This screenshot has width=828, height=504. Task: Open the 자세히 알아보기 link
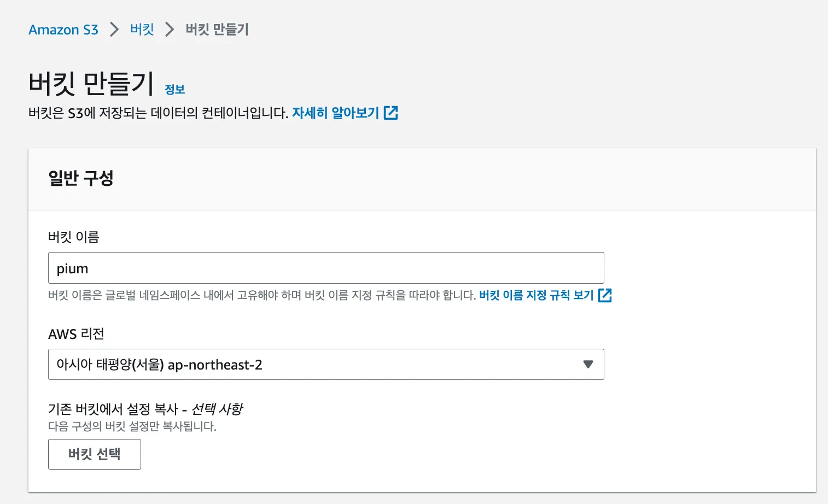click(x=335, y=113)
